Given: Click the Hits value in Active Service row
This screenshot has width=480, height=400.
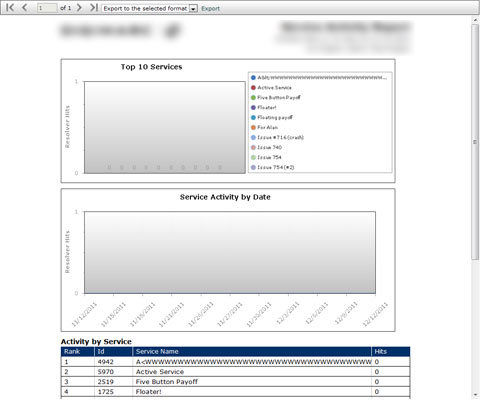Looking at the screenshot, I should tap(376, 372).
